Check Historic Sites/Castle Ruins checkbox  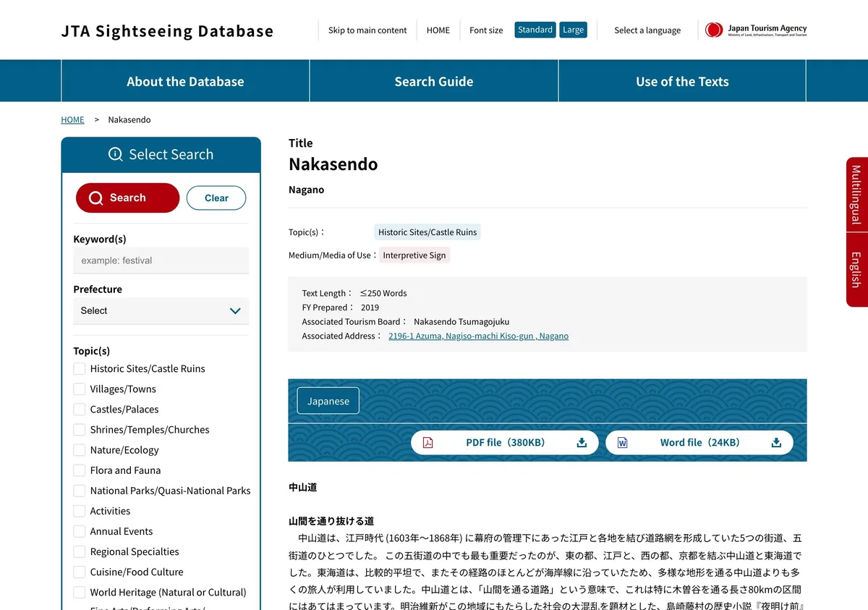(80, 368)
